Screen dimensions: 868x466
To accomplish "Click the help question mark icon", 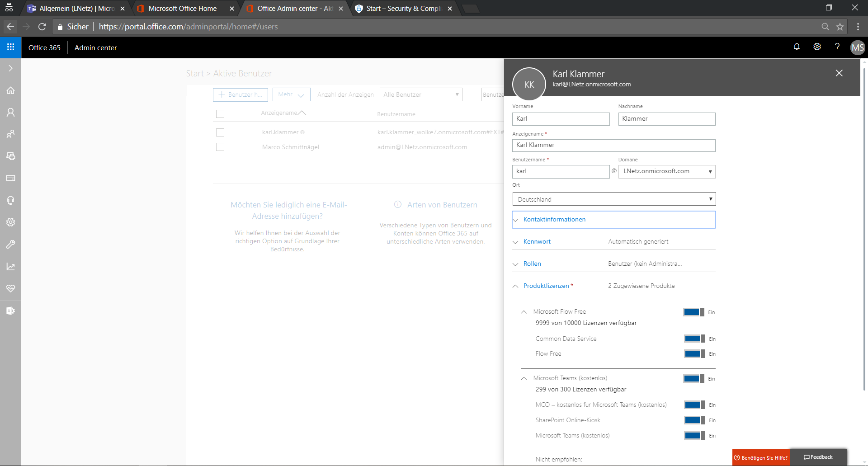I will [837, 47].
